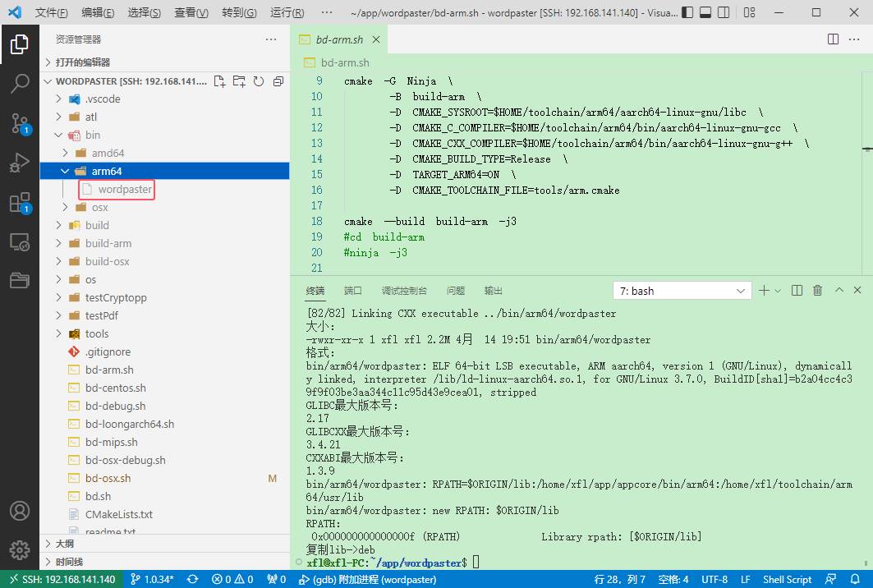This screenshot has width=873, height=588.
Task: Click New File icon in explorer header
Action: pyautogui.click(x=219, y=81)
